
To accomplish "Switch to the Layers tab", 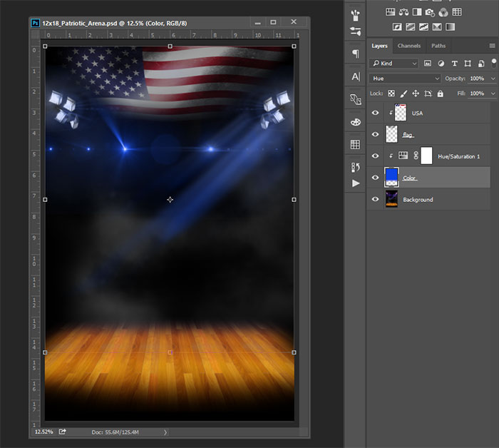I will click(x=380, y=46).
